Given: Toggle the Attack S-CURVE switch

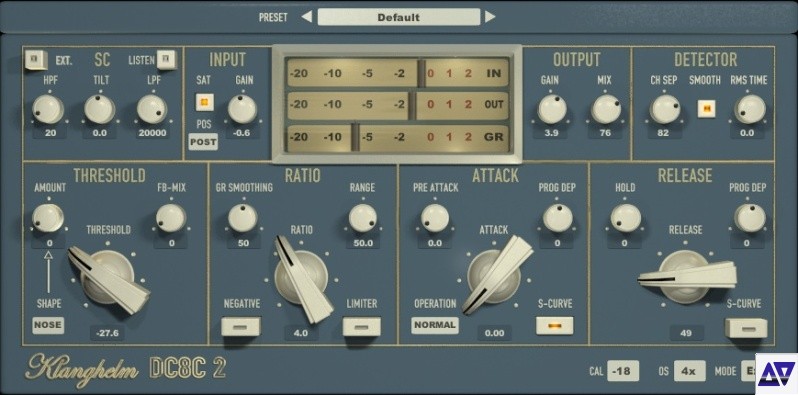Looking at the screenshot, I should click(x=554, y=326).
